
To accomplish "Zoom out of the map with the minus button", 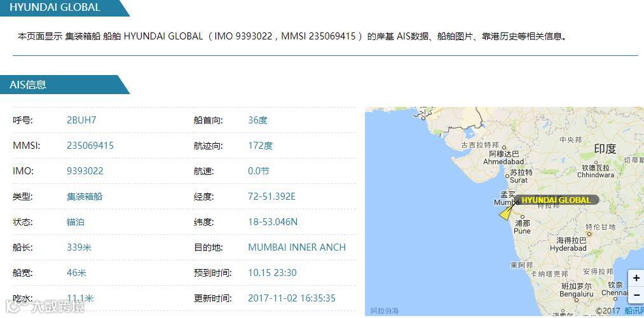I will 636,294.
